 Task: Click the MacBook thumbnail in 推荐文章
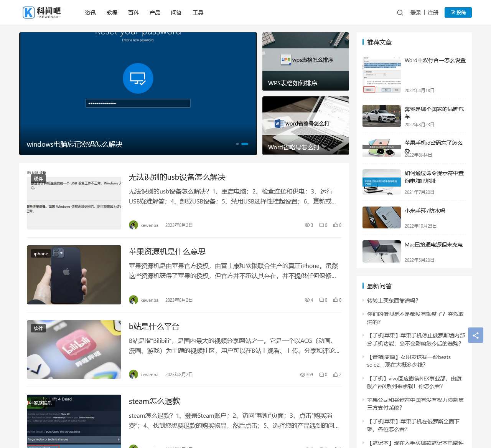382,251
